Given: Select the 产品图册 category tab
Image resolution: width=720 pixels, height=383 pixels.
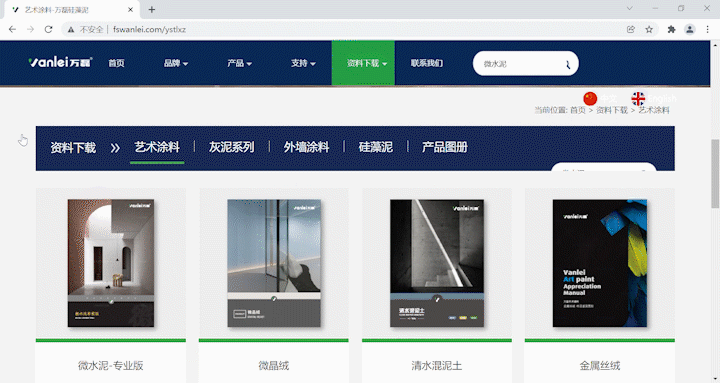Looking at the screenshot, I should pos(444,147).
